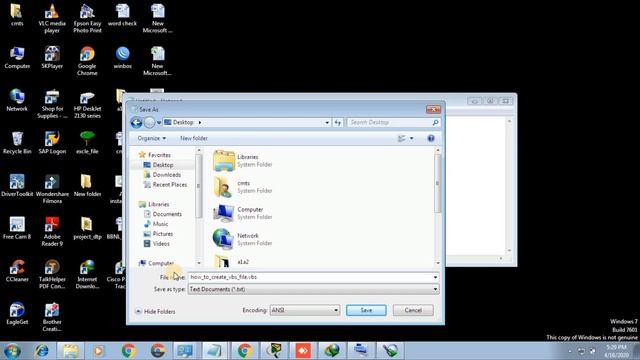Select the a1.a2 folder in file list
Viewport: 640px width, 360px height.
coord(231,262)
